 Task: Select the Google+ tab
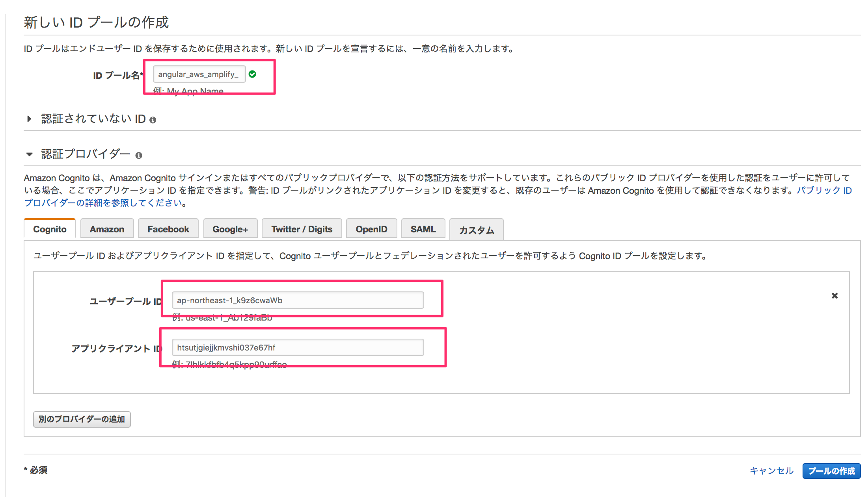coord(230,228)
